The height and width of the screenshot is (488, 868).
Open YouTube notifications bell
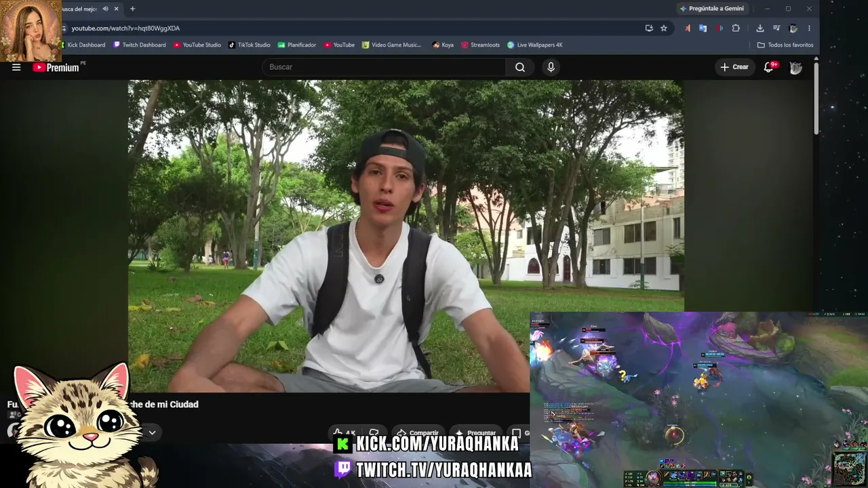(769, 67)
